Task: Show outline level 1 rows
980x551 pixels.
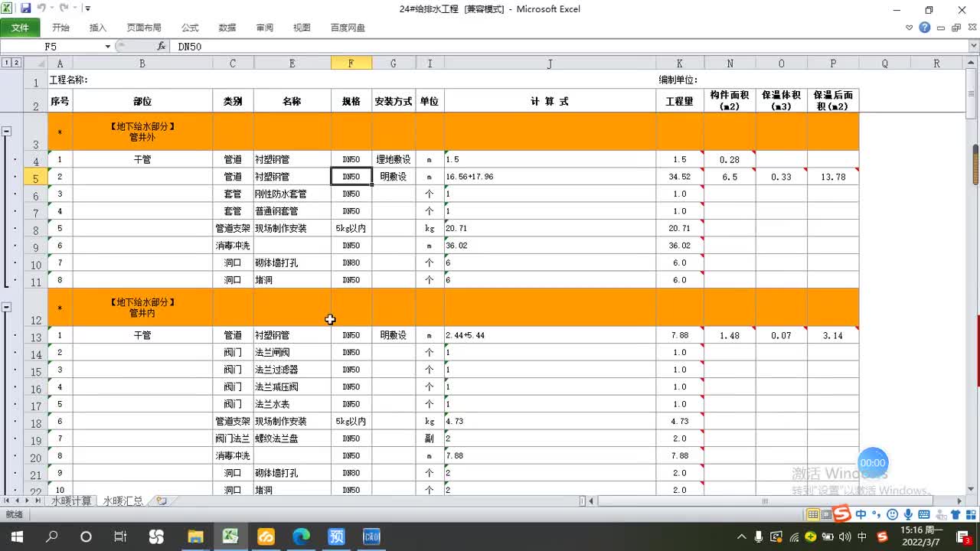Action: [6, 63]
